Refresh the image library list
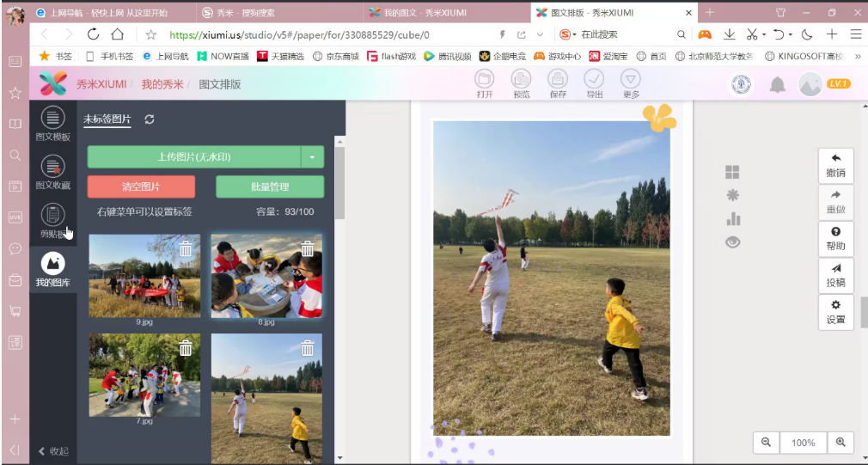 pyautogui.click(x=150, y=119)
